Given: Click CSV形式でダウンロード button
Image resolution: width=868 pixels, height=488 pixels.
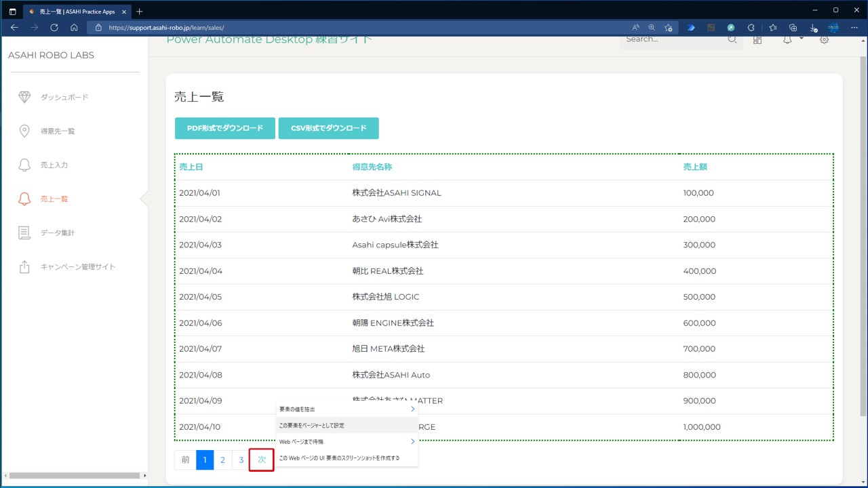Looking at the screenshot, I should click(x=328, y=128).
